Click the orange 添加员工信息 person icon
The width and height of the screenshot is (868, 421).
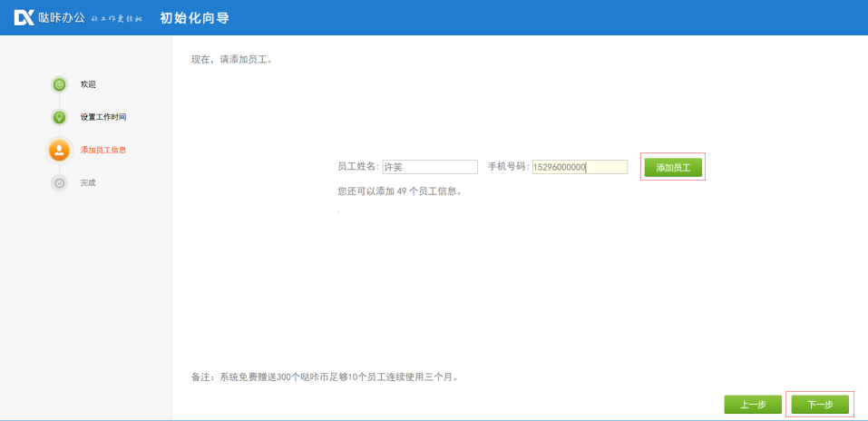coord(59,150)
